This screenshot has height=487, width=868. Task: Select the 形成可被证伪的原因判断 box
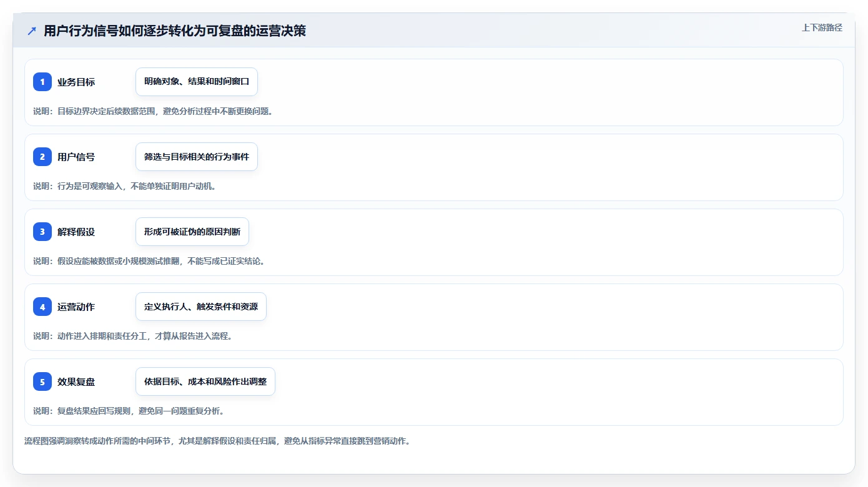192,232
